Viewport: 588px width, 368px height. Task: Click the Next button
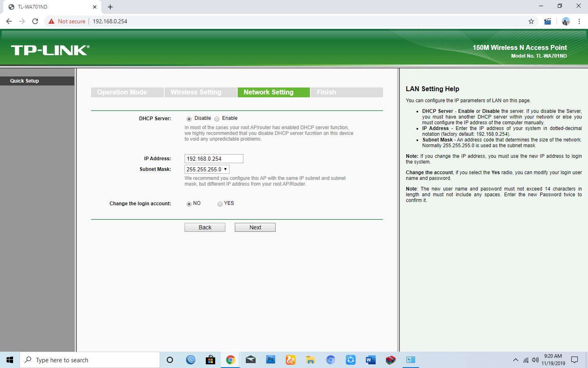[x=255, y=227]
